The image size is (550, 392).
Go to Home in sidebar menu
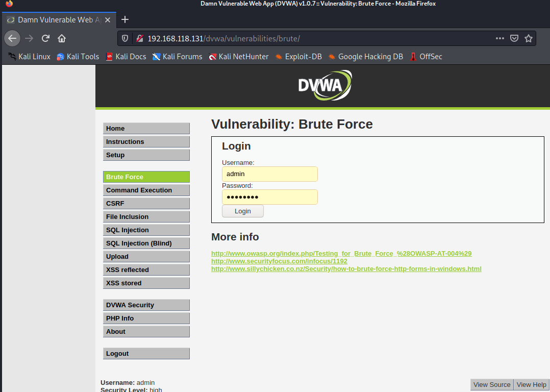[146, 129]
